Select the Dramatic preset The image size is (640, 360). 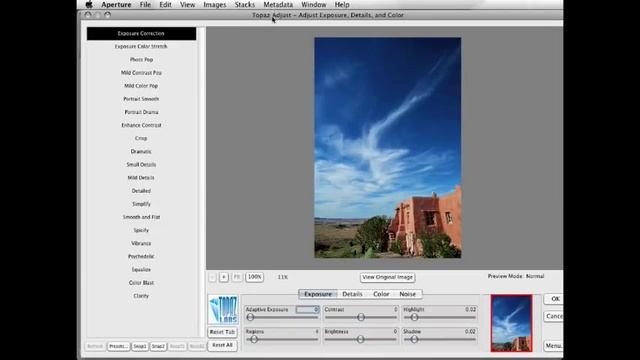[141, 151]
